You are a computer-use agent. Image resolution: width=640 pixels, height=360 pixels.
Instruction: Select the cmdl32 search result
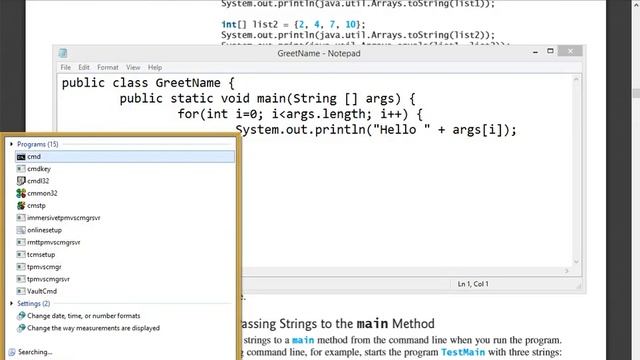[x=125, y=181]
